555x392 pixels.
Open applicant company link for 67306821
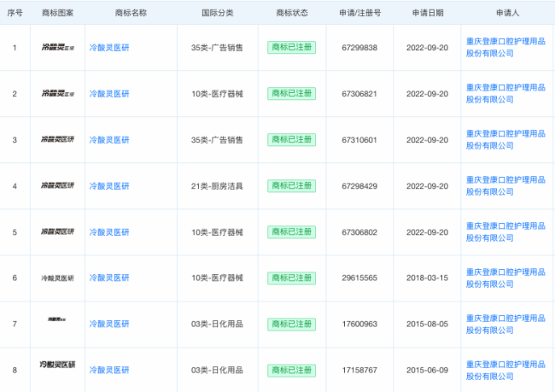pos(505,93)
